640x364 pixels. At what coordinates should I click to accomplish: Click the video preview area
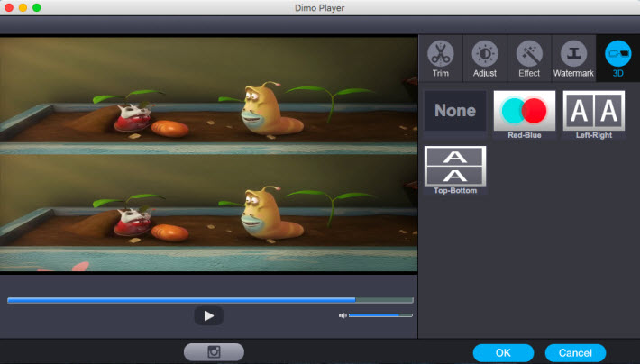(208, 154)
